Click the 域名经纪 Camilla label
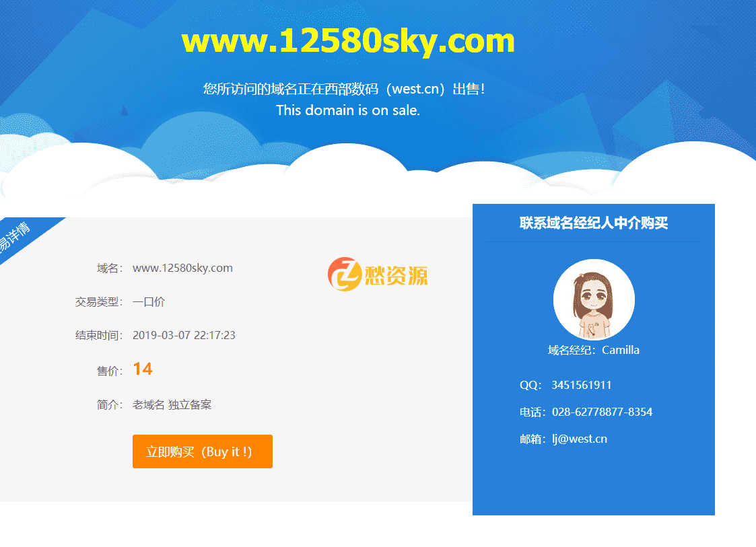 (x=594, y=349)
